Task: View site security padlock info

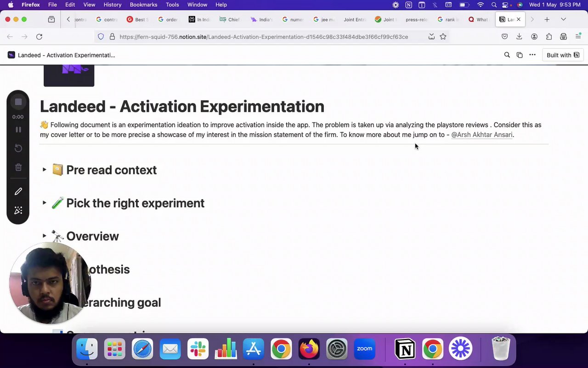Action: 112,36
